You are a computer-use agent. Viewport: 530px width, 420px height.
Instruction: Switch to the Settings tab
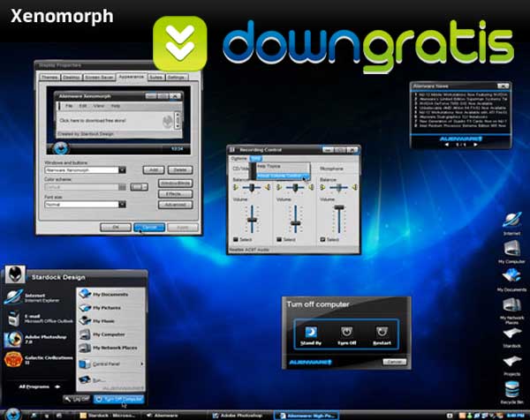tap(176, 78)
